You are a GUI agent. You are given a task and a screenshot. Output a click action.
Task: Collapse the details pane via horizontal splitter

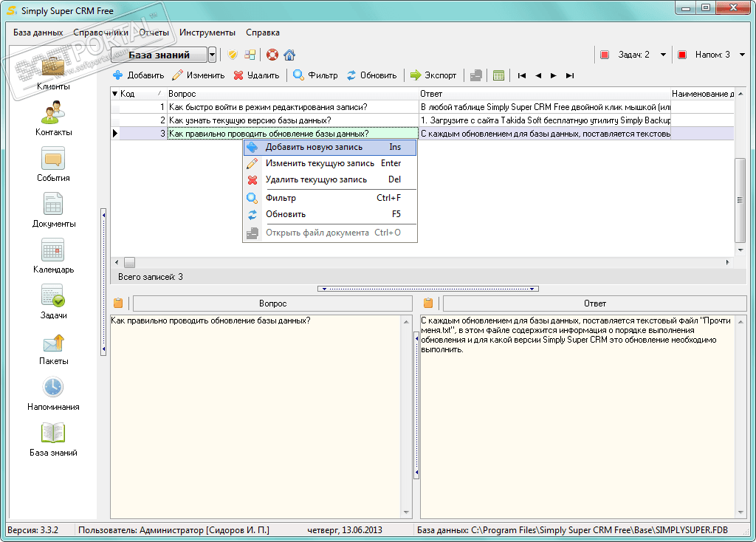pos(428,289)
